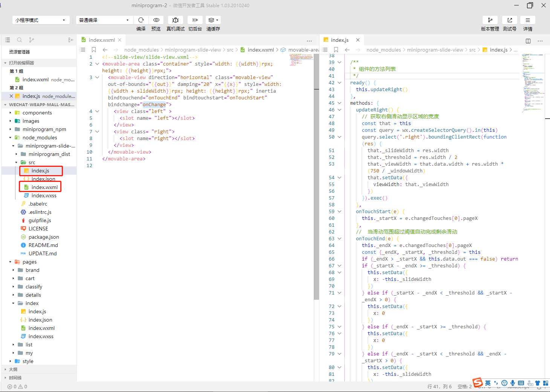The image size is (550, 392).
Task: Start real-device debugging (真机调试)
Action: [x=176, y=20]
